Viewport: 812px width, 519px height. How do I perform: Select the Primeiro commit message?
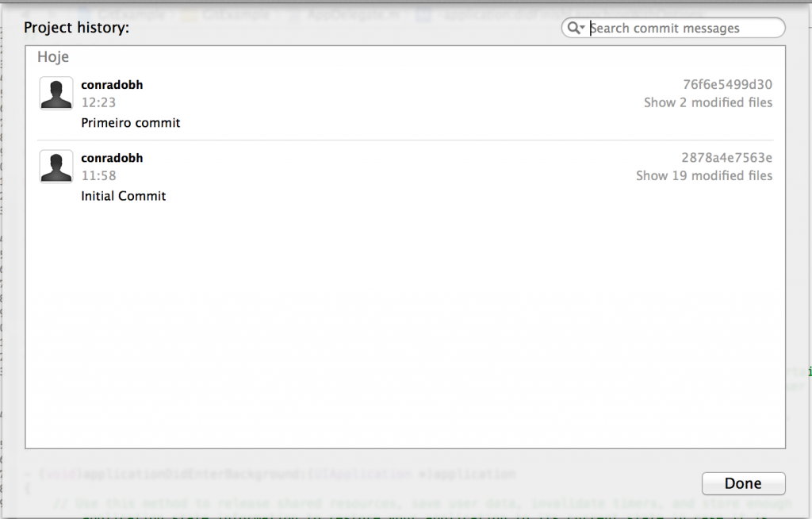pos(131,123)
